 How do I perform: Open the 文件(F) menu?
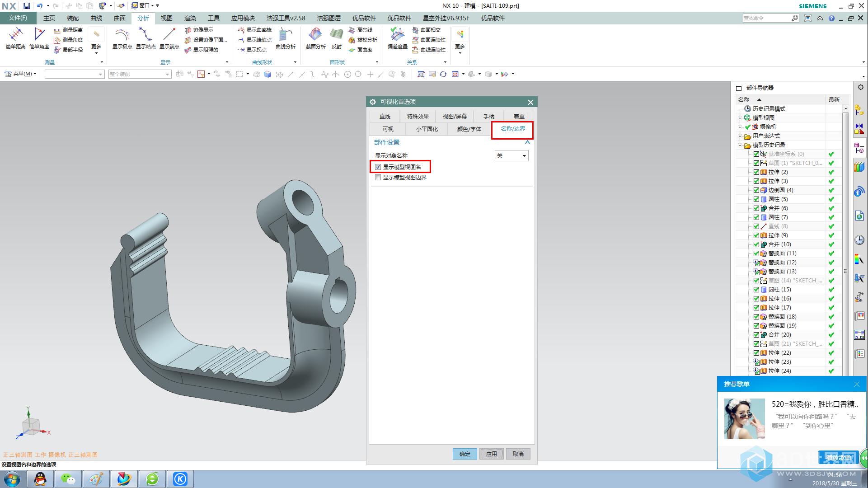(18, 18)
